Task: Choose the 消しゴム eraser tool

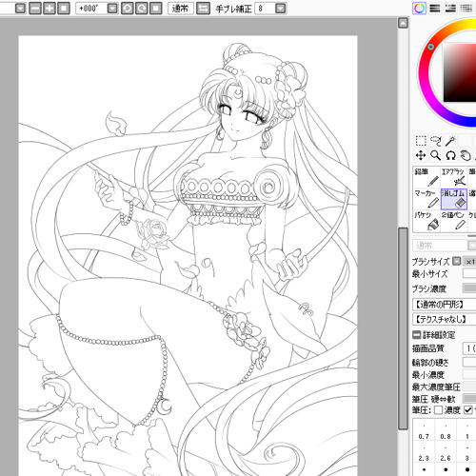Action: [454, 199]
